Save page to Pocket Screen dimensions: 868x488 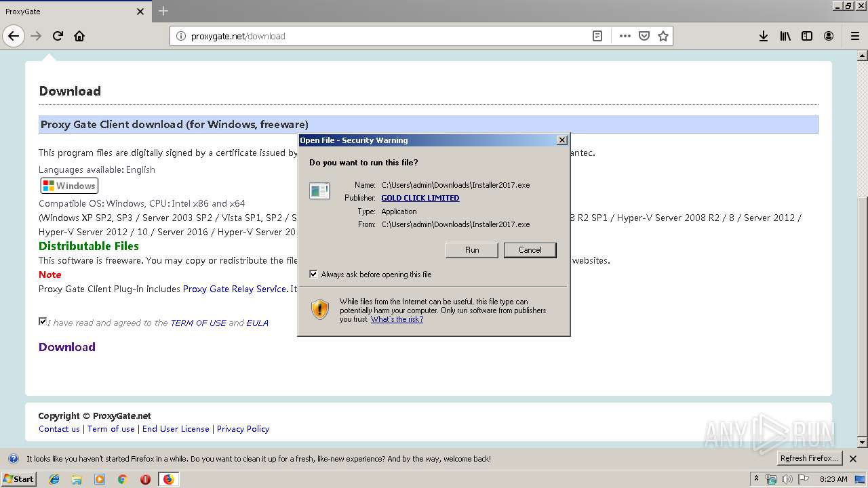(644, 36)
